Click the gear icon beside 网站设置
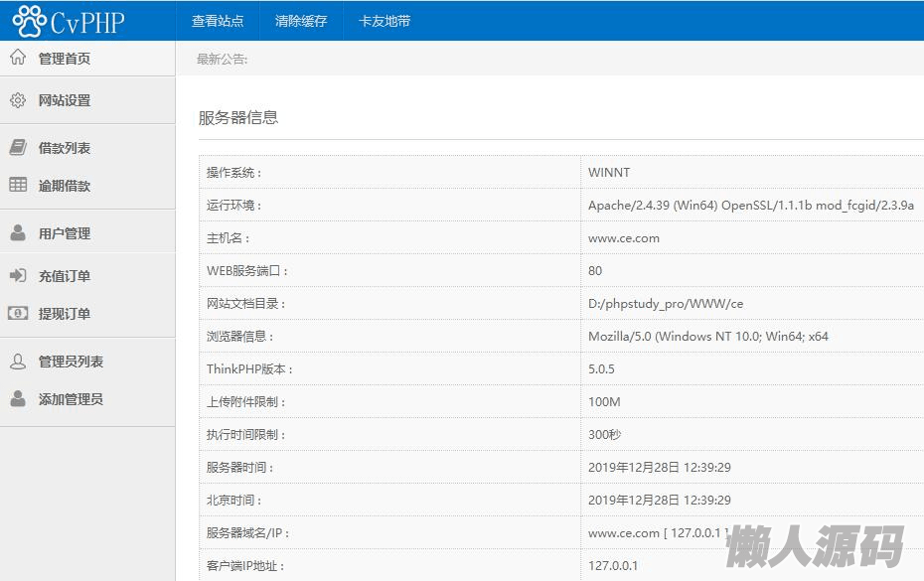The width and height of the screenshot is (924, 581). tap(18, 100)
